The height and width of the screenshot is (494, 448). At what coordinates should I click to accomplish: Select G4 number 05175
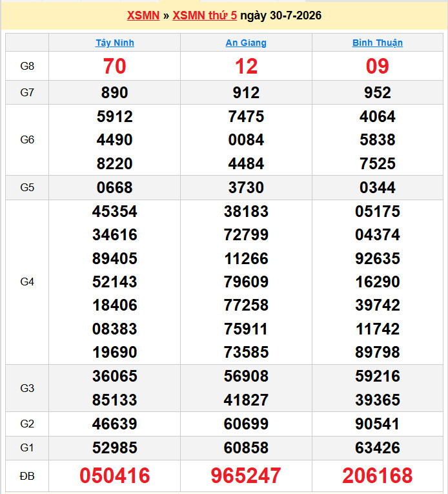pos(378,211)
